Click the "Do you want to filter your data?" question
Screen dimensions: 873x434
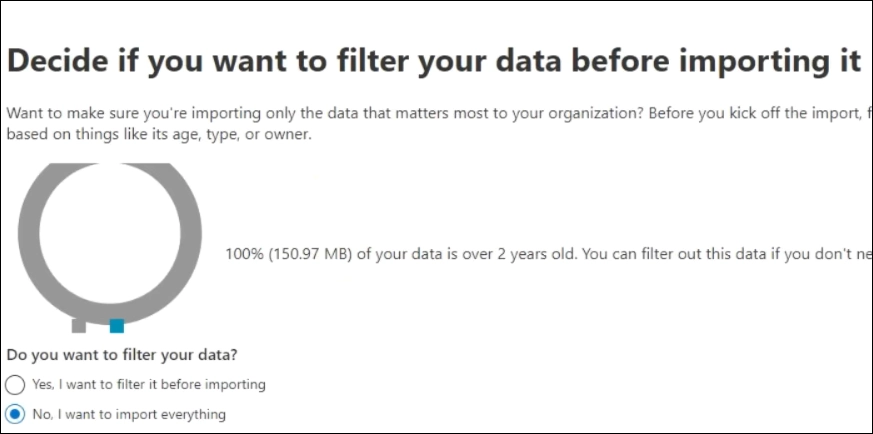point(128,354)
